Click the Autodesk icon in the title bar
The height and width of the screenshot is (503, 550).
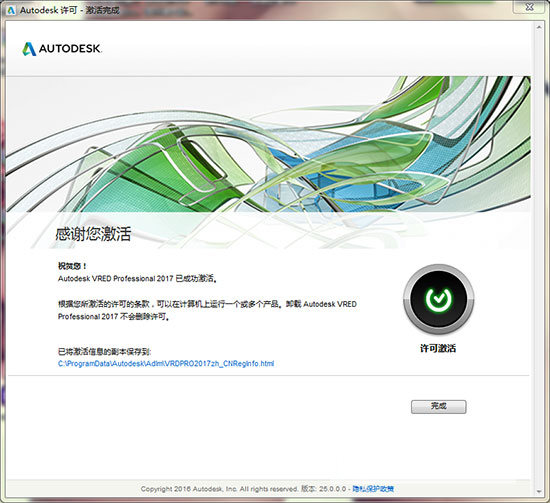click(x=11, y=10)
